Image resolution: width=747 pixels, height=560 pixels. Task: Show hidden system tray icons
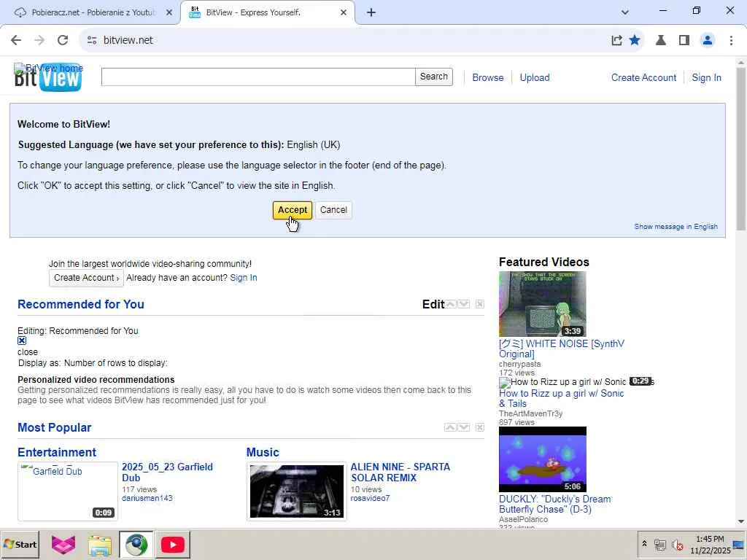644,544
